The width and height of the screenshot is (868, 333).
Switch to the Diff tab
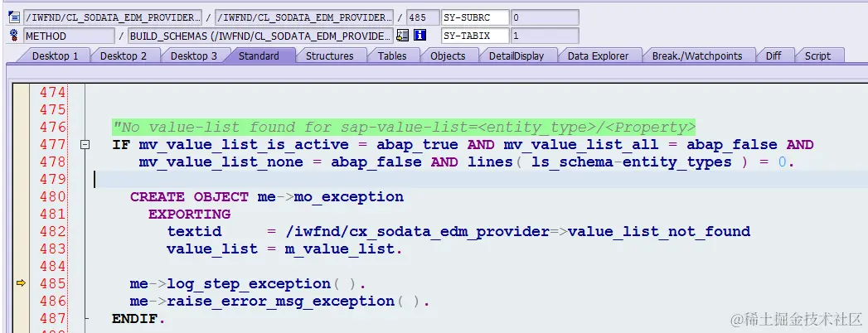(x=773, y=55)
